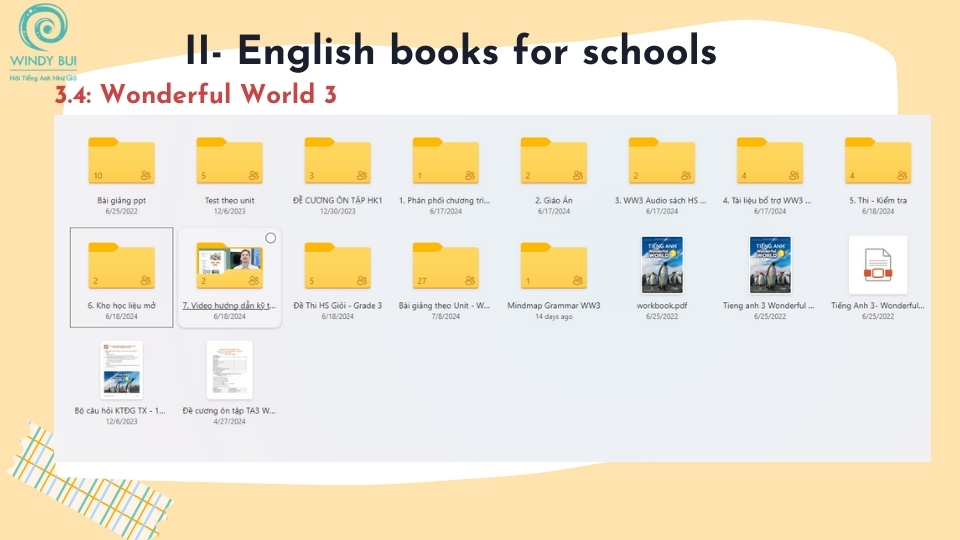Screen dimensions: 960x540
Task: Click the 7. Video hướng dẫn folder name link
Action: pos(229,305)
